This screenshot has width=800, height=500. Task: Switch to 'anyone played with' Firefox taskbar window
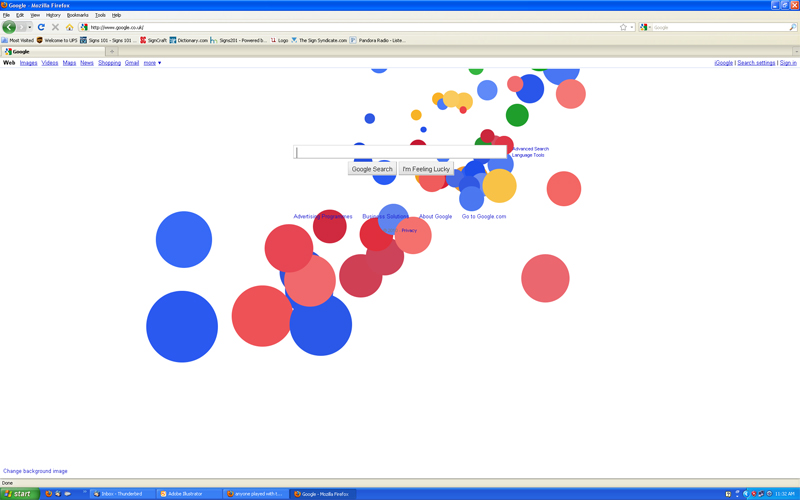(256, 494)
